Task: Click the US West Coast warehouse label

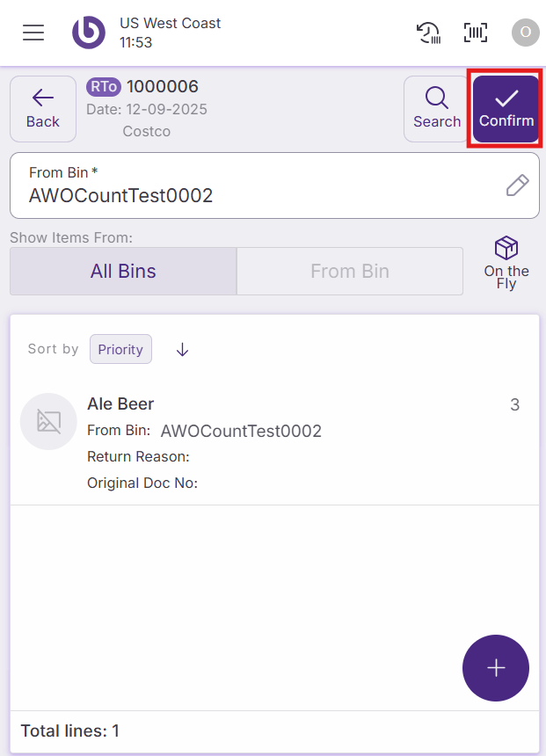Action: point(171,23)
